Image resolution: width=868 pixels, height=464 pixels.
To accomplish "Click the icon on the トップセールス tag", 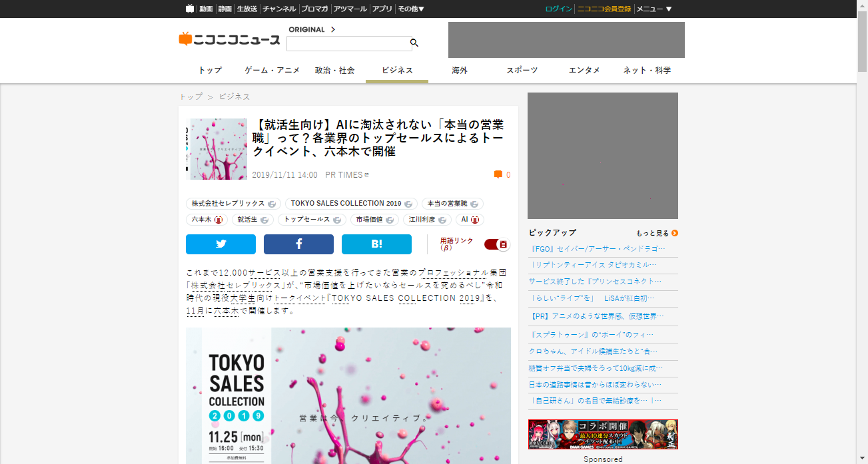I will click(337, 220).
